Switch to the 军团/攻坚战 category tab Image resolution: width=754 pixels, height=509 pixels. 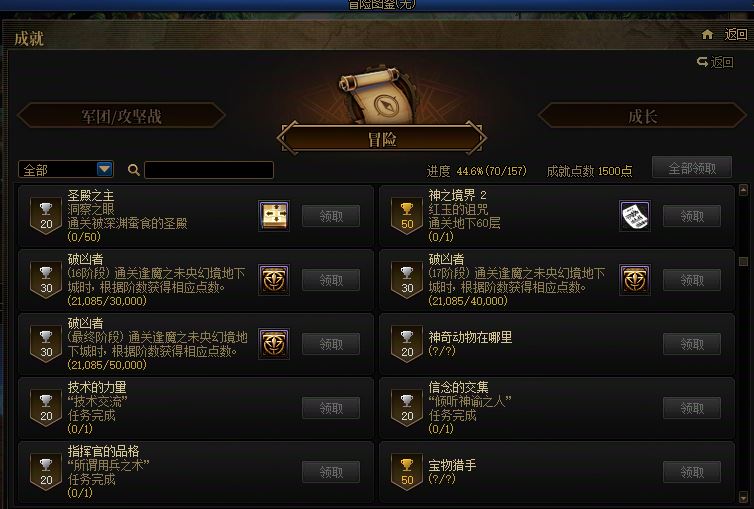coord(121,116)
